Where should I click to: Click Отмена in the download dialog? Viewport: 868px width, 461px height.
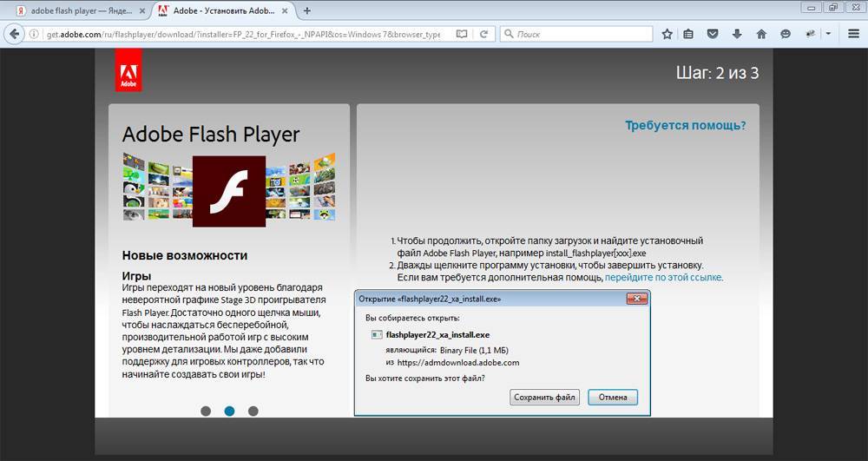(x=612, y=398)
